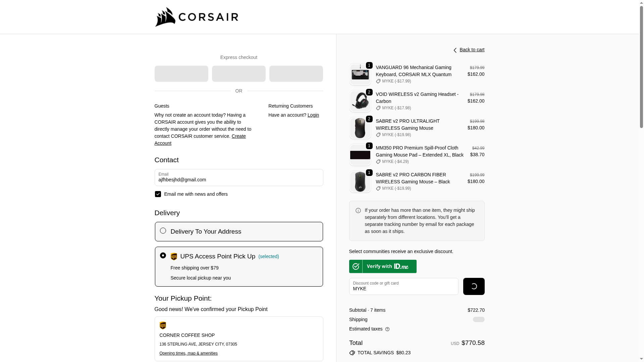Click the total savings tag icon
The width and height of the screenshot is (644, 362).
pos(352,353)
